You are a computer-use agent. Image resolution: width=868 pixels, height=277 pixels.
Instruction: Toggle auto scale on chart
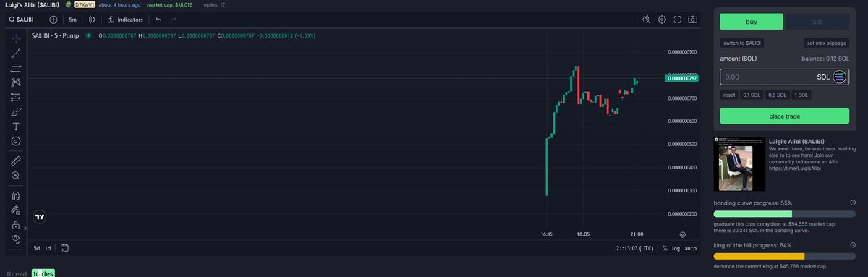coord(691,248)
